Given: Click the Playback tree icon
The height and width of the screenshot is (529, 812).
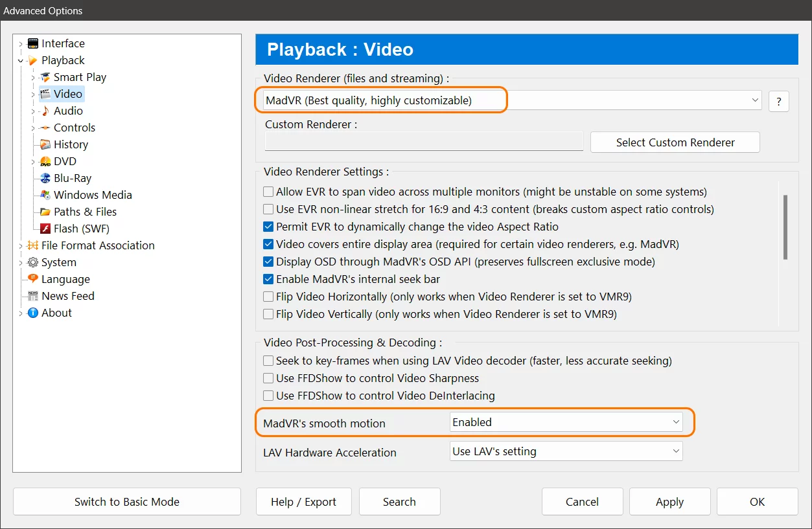Looking at the screenshot, I should [32, 60].
